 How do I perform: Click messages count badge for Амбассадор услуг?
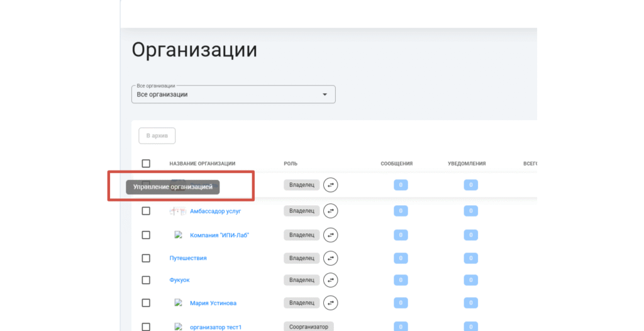click(x=401, y=211)
